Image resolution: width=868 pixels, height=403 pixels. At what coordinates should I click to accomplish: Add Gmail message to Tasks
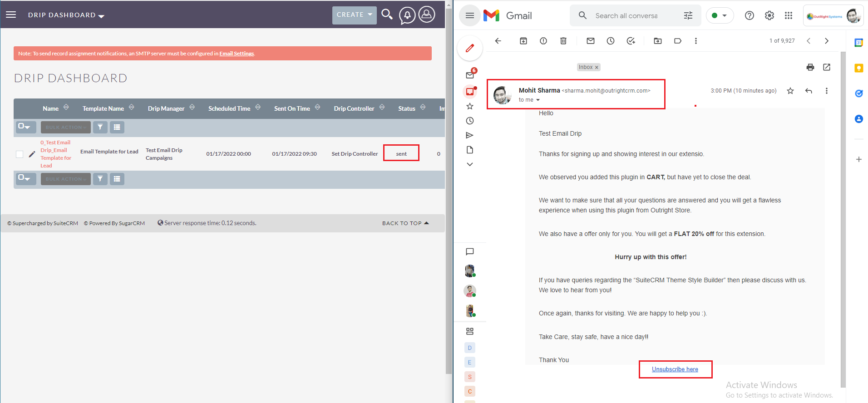point(631,41)
